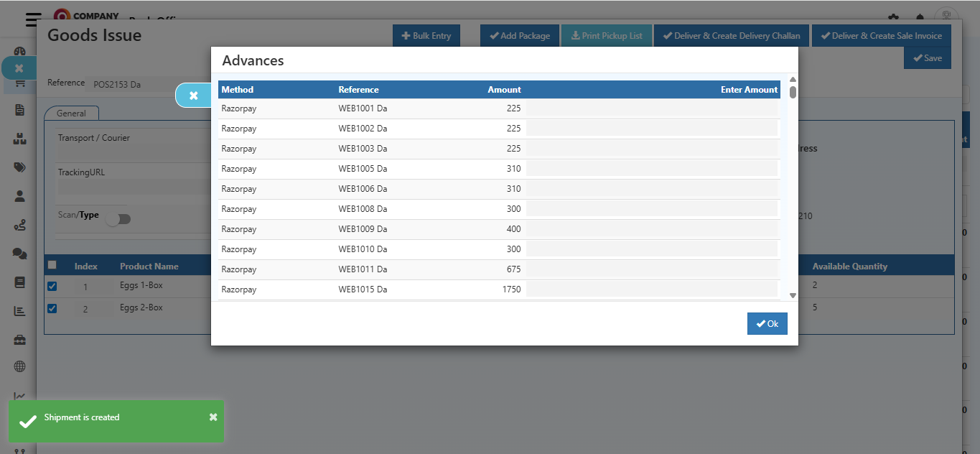Open the user profile sidebar icon
Image resolution: width=980 pixels, height=454 pixels.
point(20,195)
